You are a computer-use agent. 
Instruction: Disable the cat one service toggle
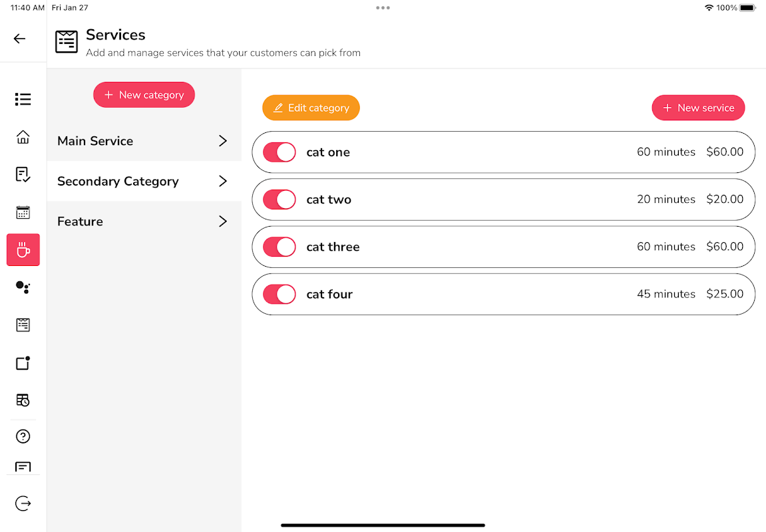pos(280,152)
